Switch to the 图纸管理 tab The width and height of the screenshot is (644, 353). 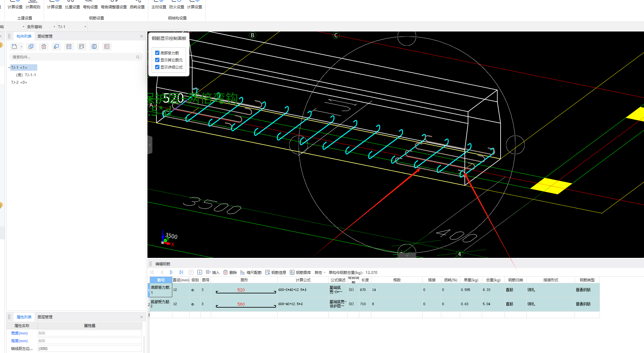(x=45, y=36)
